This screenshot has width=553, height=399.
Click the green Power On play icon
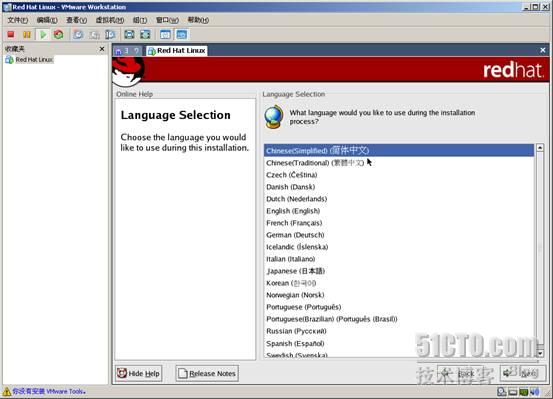43,34
